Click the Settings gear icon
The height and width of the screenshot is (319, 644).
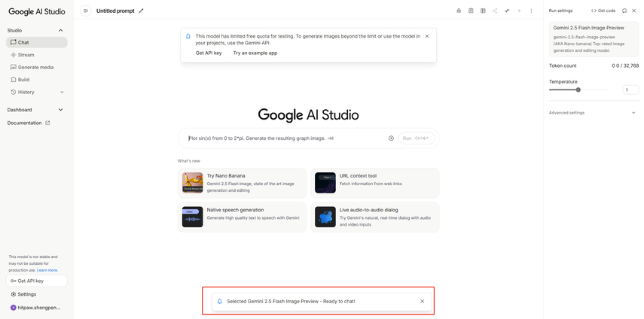click(x=13, y=294)
